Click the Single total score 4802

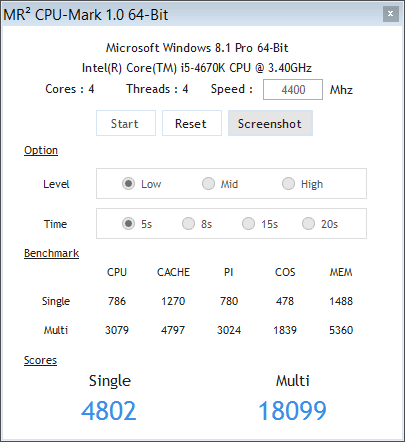(x=109, y=411)
